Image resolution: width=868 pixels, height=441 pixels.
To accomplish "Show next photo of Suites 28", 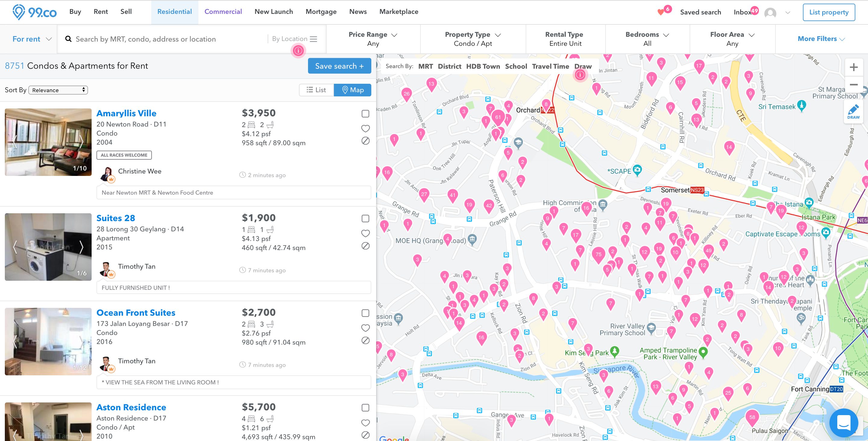I will pos(81,247).
